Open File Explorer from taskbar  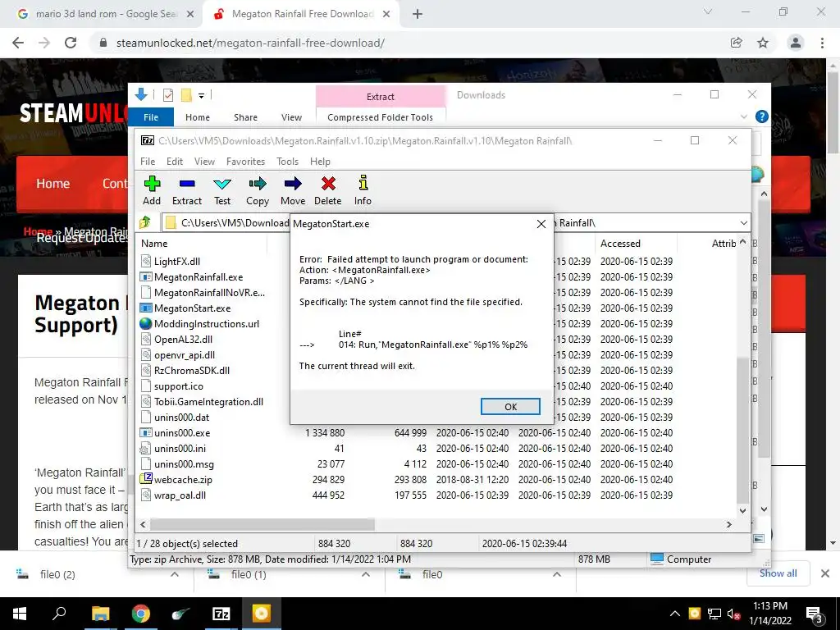point(100,614)
